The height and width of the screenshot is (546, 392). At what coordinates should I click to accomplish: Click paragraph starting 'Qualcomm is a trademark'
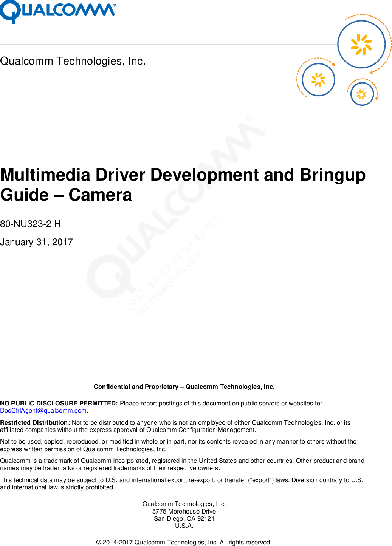(182, 464)
